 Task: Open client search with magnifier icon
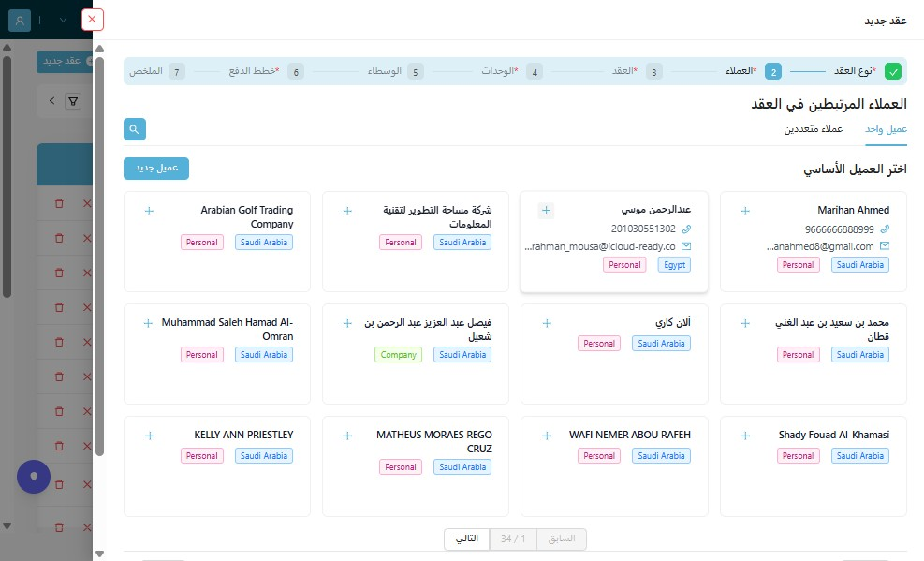[x=135, y=129]
